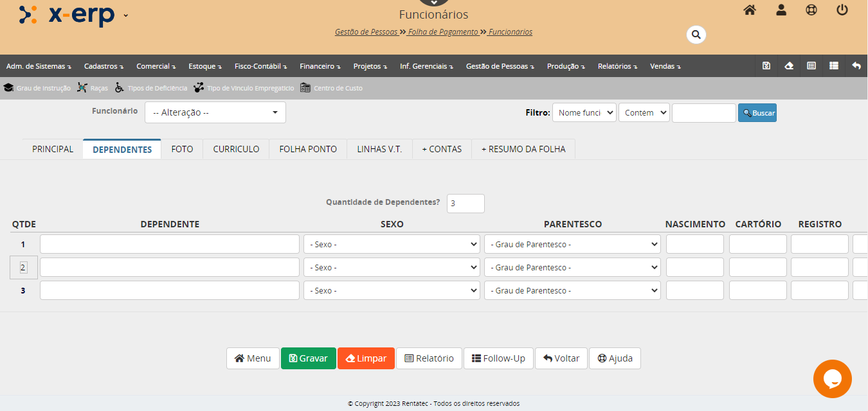
Task: Open Grau de Instrução shortcut
Action: pos(37,88)
